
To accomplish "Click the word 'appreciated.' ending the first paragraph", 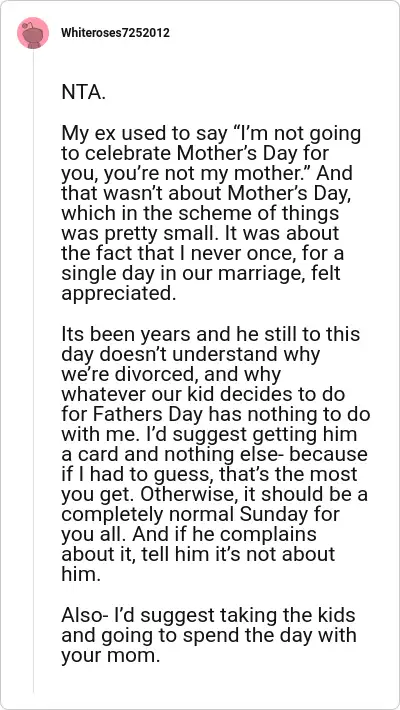I will click(117, 294).
